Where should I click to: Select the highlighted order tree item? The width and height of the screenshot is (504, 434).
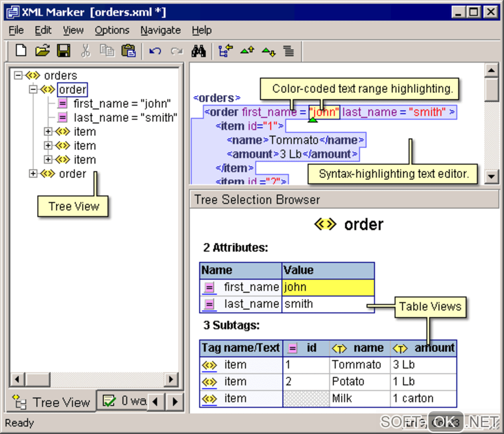[x=73, y=89]
